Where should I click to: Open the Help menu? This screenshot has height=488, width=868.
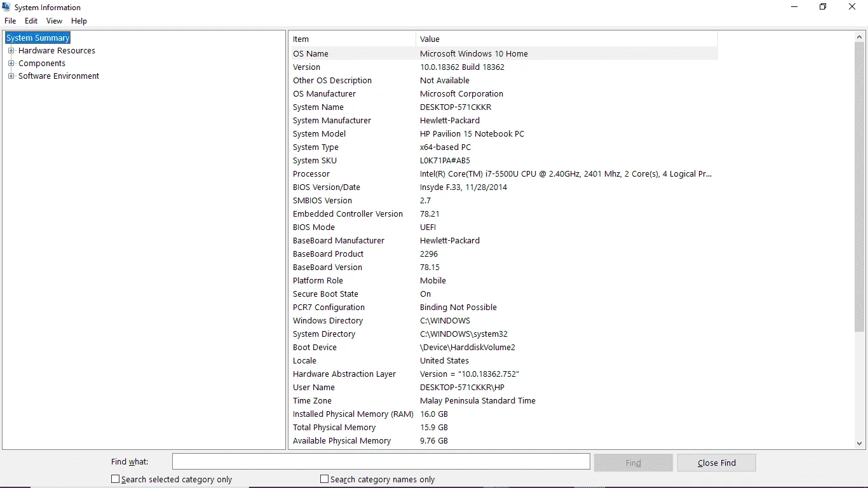tap(79, 21)
